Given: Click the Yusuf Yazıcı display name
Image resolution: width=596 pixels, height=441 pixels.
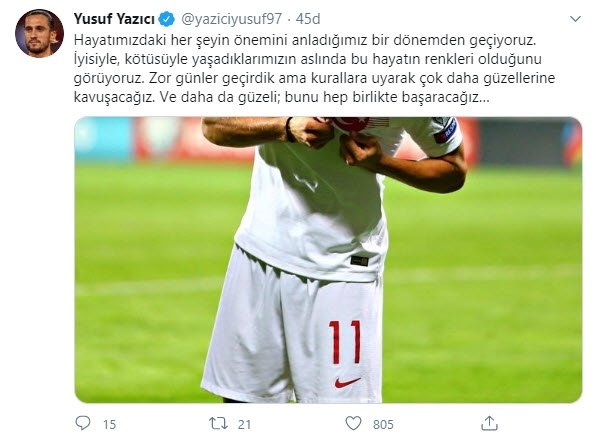Looking at the screenshot, I should 114,19.
